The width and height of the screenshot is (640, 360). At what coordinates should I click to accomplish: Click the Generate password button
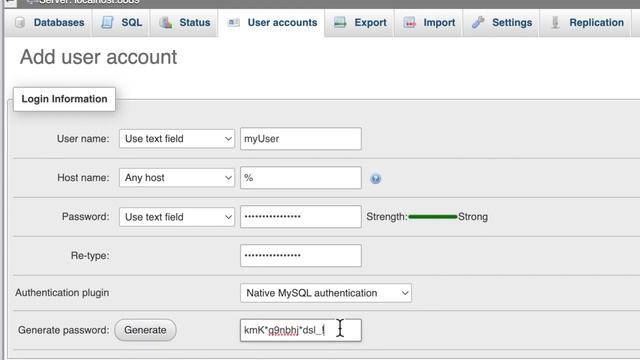coord(145,330)
